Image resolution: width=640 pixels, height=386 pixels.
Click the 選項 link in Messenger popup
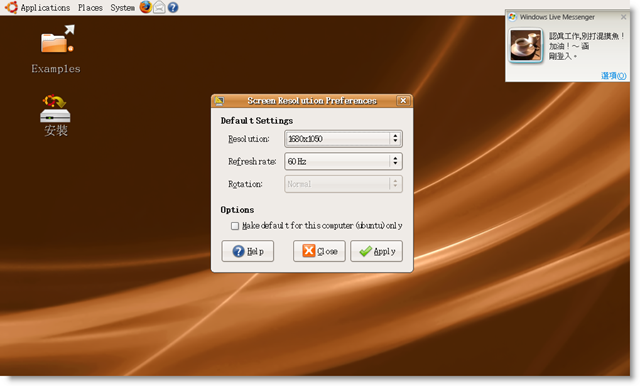613,75
